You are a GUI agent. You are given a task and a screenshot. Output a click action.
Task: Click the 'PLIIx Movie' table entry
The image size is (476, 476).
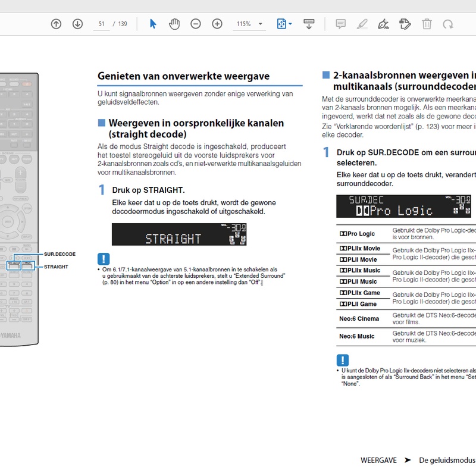(360, 248)
